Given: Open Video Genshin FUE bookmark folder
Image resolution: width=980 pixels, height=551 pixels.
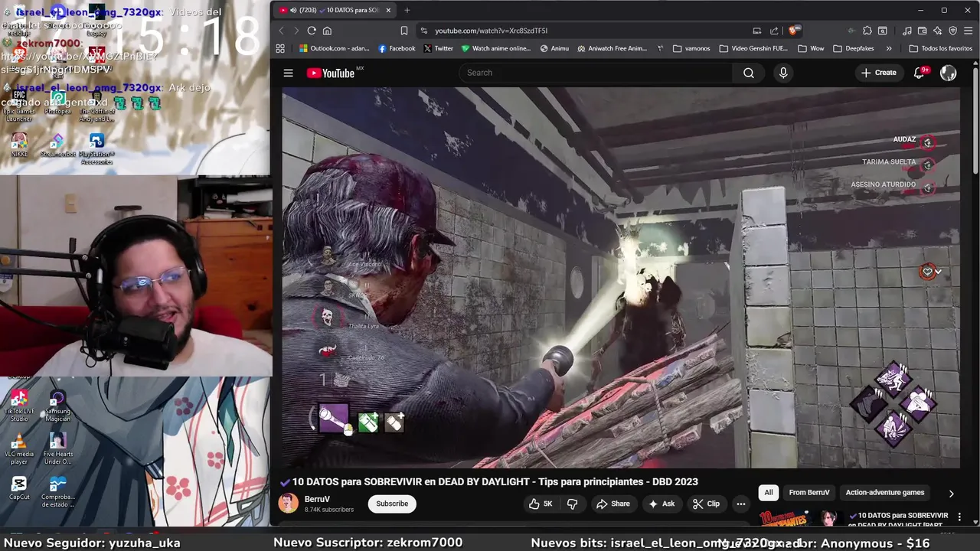Looking at the screenshot, I should click(x=753, y=48).
